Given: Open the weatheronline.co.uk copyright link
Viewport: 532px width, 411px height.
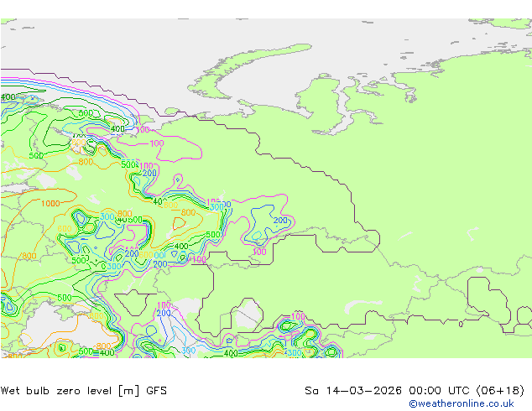Looking at the screenshot, I should pyautogui.click(x=462, y=403).
